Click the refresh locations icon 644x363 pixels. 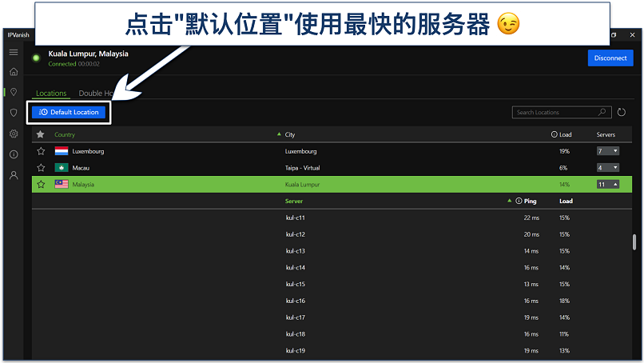(622, 112)
